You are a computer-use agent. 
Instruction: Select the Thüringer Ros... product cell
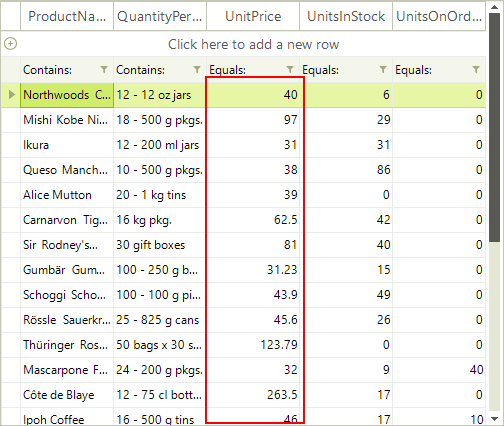pyautogui.click(x=67, y=345)
